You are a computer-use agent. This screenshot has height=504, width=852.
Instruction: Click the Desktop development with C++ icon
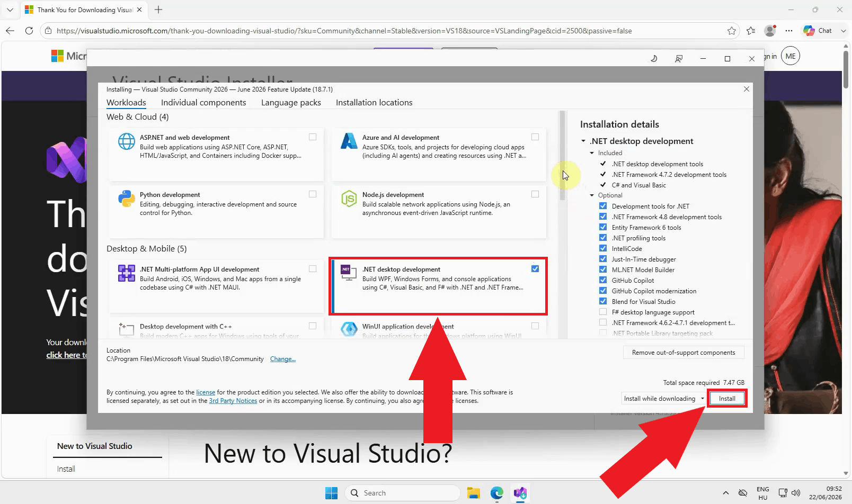[x=126, y=329]
